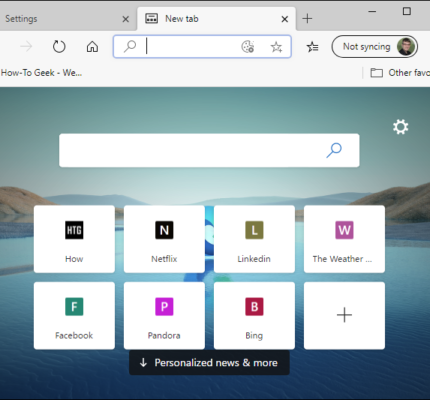Open the HTG How tile

74,239
